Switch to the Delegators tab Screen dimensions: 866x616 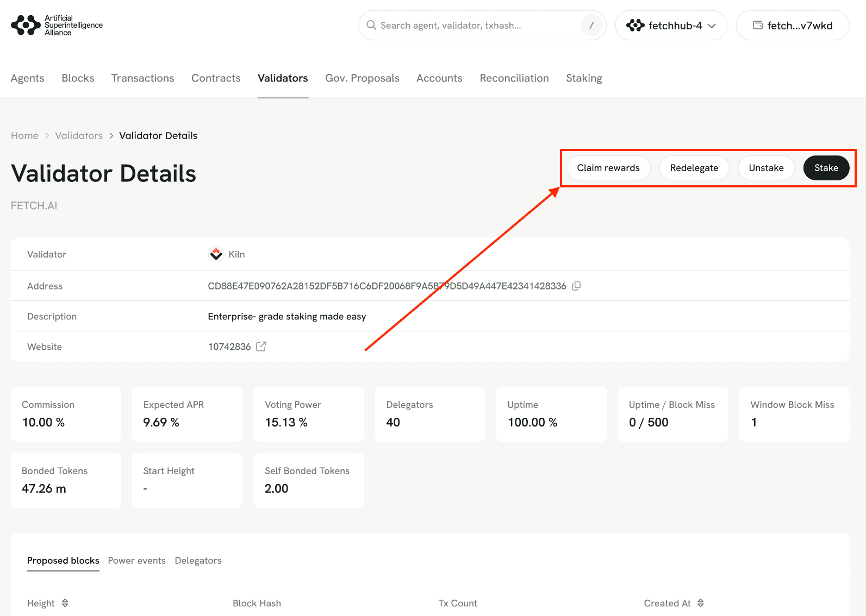[x=198, y=561]
